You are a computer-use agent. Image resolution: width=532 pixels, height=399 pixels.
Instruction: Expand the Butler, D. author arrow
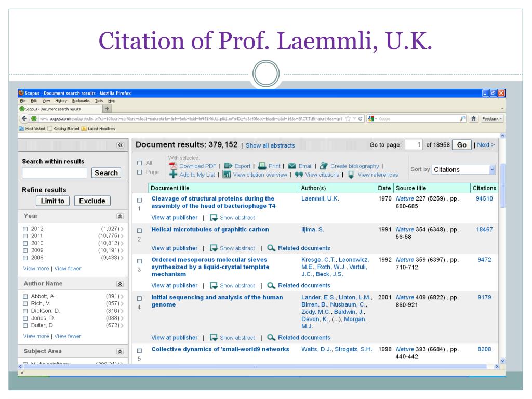122,325
